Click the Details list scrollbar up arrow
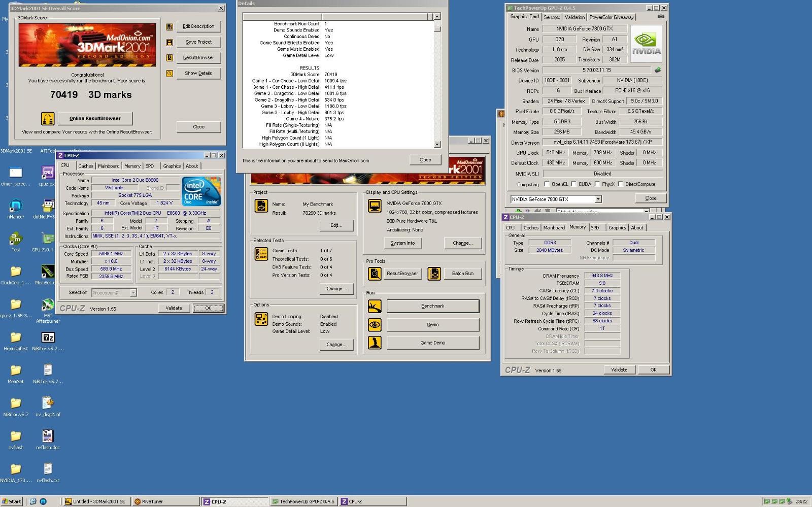Screen dimensions: 812x507 pos(437,17)
